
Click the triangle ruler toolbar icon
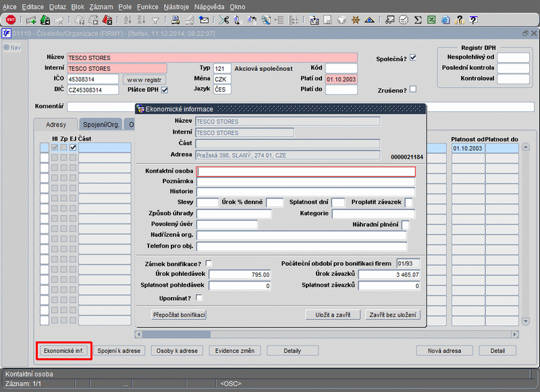(369, 20)
